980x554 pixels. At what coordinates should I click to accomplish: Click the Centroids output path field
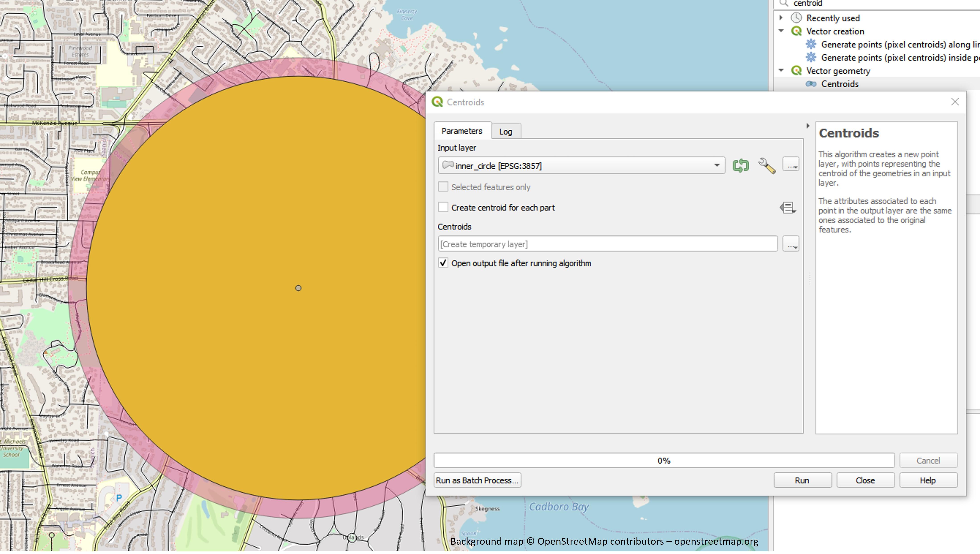click(607, 244)
